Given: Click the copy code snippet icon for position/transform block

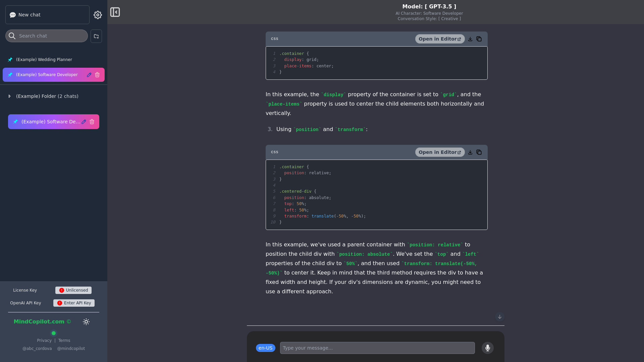Looking at the screenshot, I should click(x=479, y=152).
